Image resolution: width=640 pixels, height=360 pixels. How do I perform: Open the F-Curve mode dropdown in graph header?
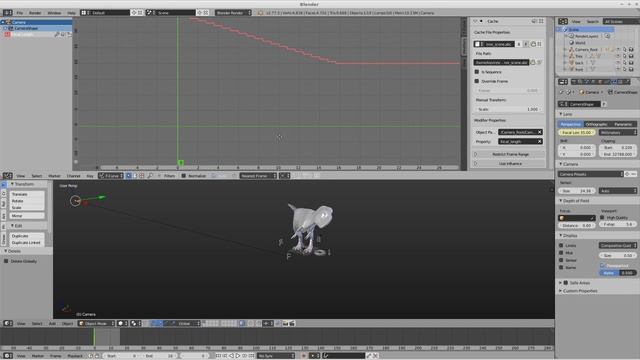111,176
